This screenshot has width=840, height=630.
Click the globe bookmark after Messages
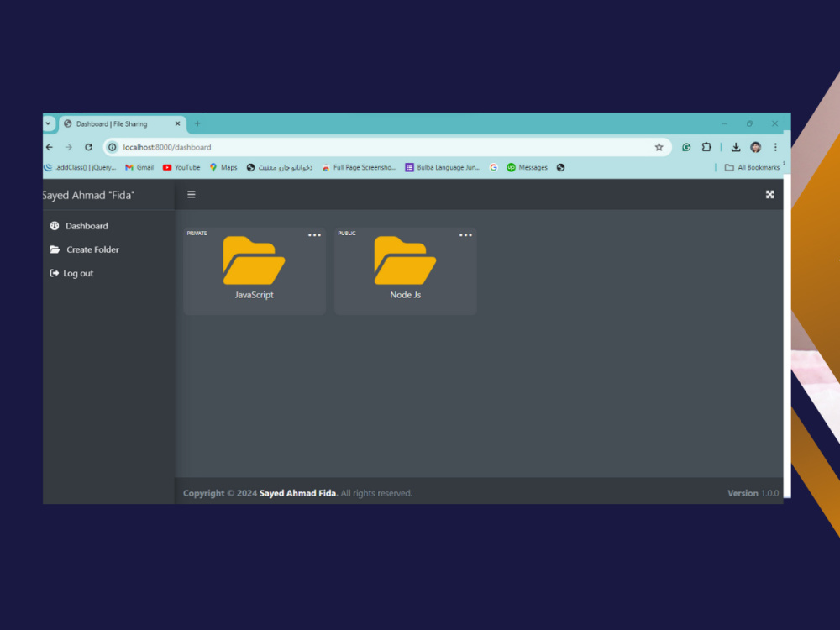coord(560,168)
